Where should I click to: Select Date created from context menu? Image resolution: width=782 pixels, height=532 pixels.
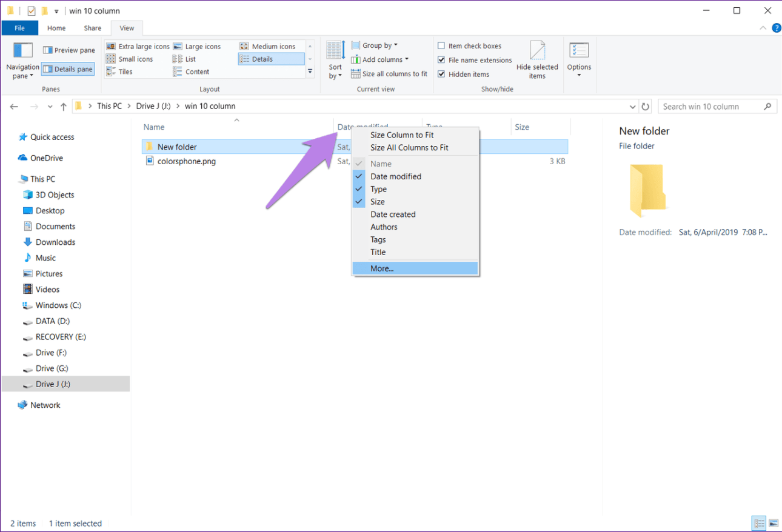point(393,214)
